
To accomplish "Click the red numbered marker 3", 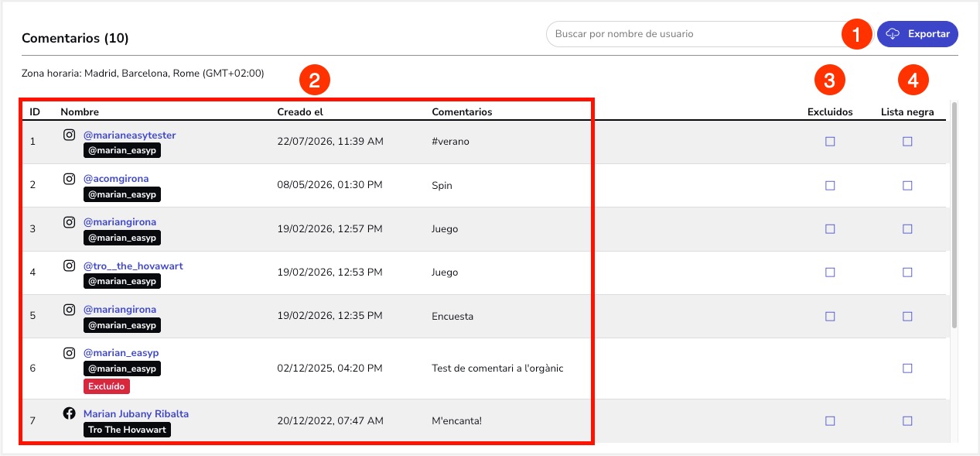I will (x=829, y=80).
